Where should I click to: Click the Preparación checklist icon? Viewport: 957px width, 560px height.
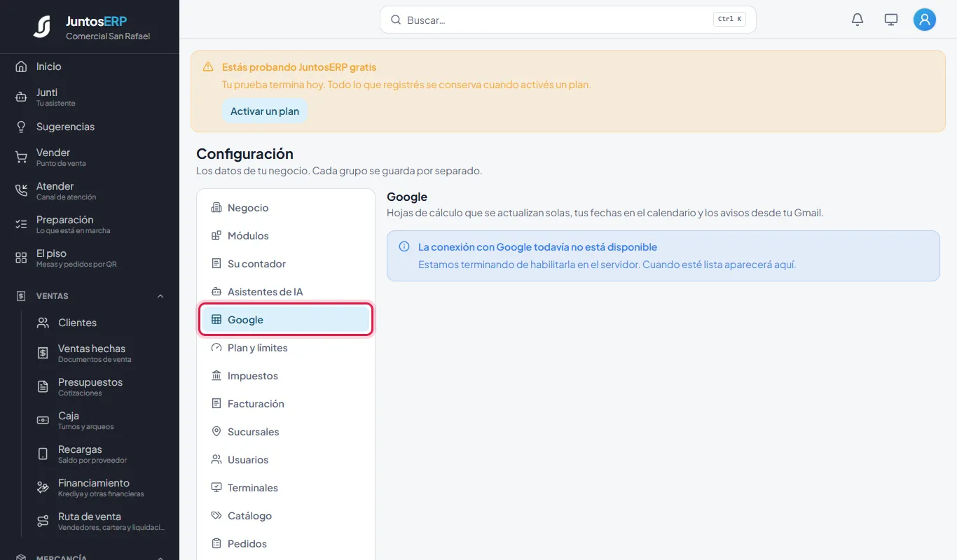coord(21,224)
